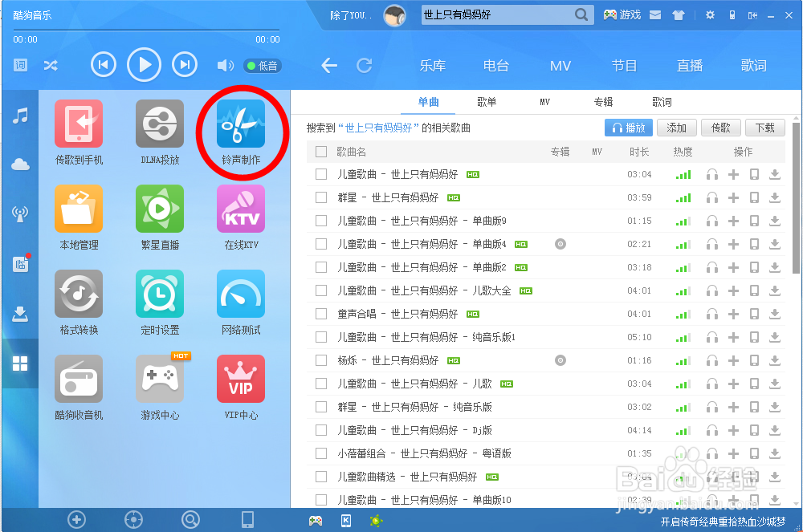Go back with the arrow button
The image size is (803, 532).
click(329, 66)
